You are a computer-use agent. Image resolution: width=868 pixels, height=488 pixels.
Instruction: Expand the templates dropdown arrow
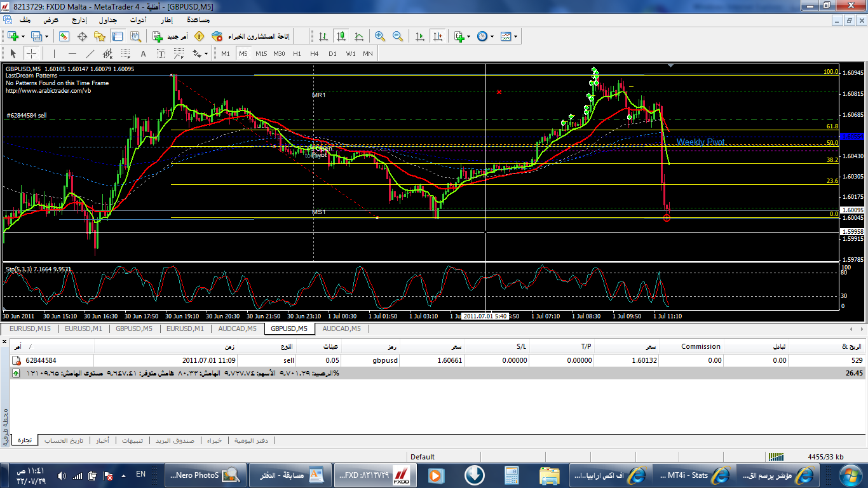515,36
